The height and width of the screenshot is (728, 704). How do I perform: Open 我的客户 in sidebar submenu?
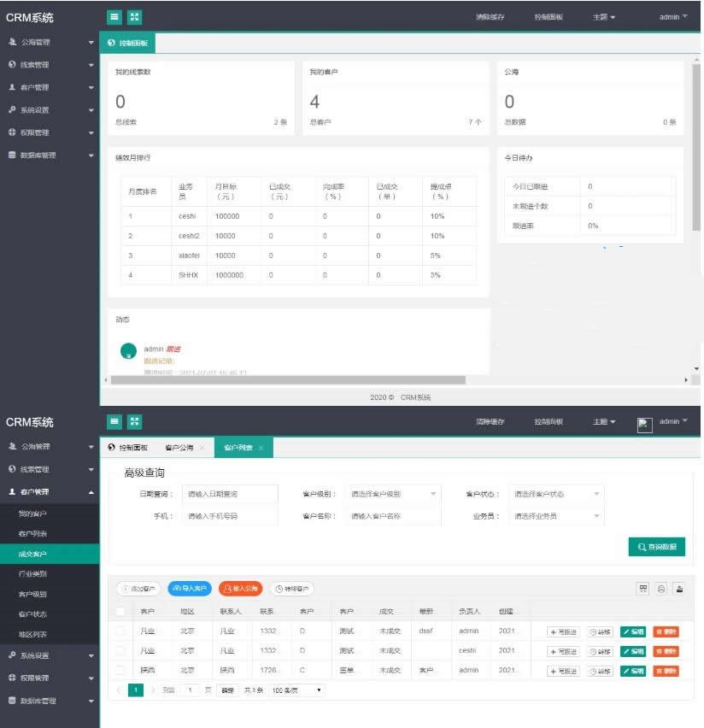[50, 514]
